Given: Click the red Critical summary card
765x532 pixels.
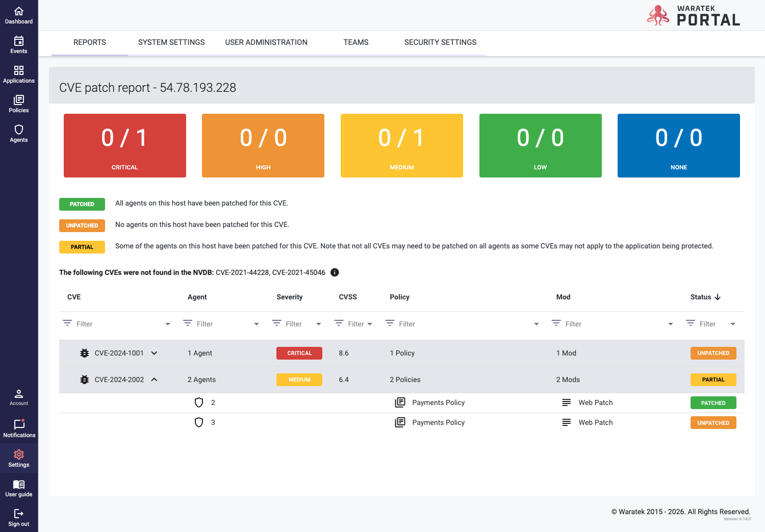Looking at the screenshot, I should pyautogui.click(x=125, y=145).
